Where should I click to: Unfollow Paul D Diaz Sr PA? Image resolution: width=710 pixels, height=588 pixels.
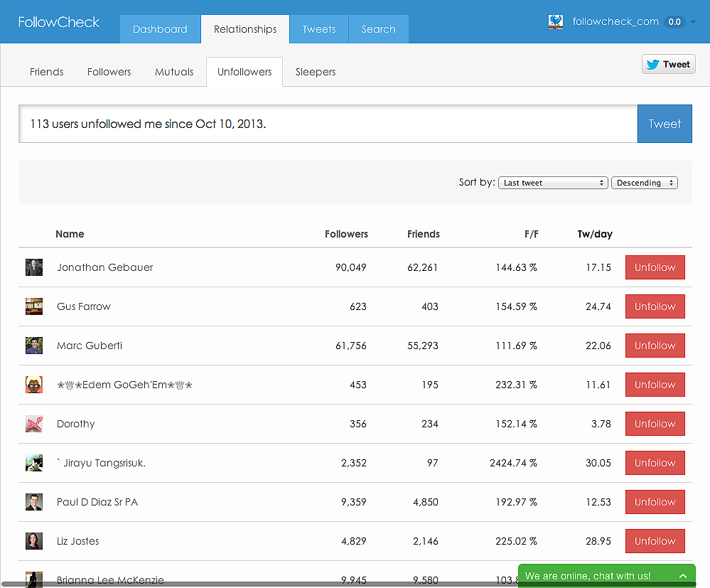[x=655, y=502]
